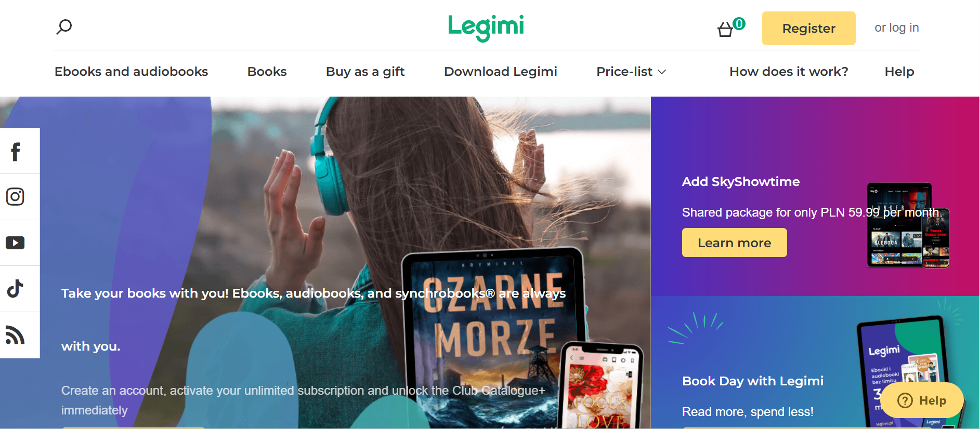
Task: Open How does it work? page
Action: (789, 72)
